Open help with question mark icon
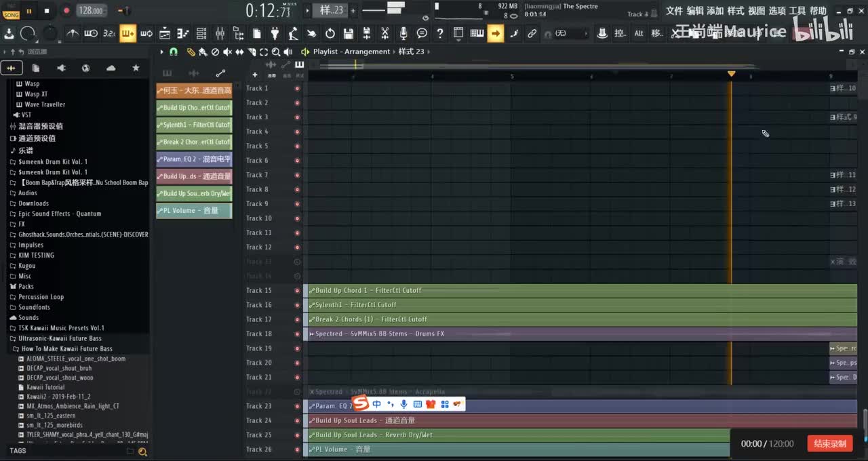The height and width of the screenshot is (461, 868). coord(440,33)
